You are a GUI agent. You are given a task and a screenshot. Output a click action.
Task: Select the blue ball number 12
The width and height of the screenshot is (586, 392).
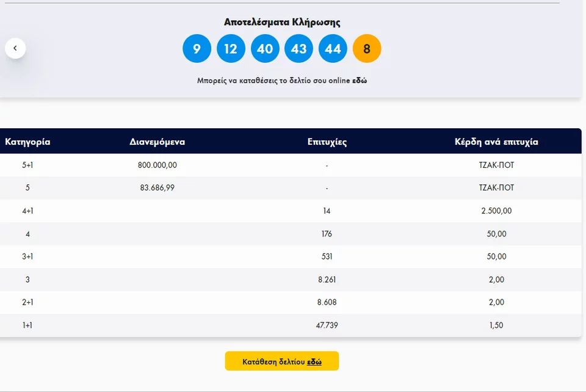coord(231,49)
